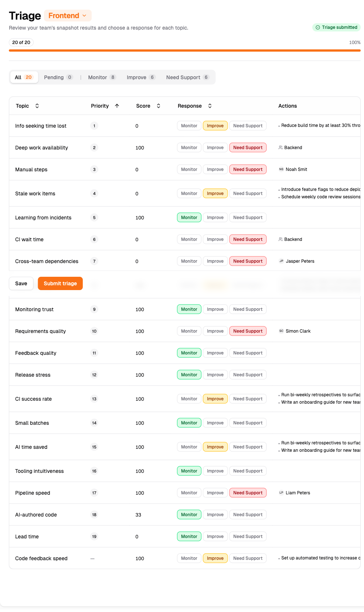Click the sort icon next to Topic

[37, 105]
